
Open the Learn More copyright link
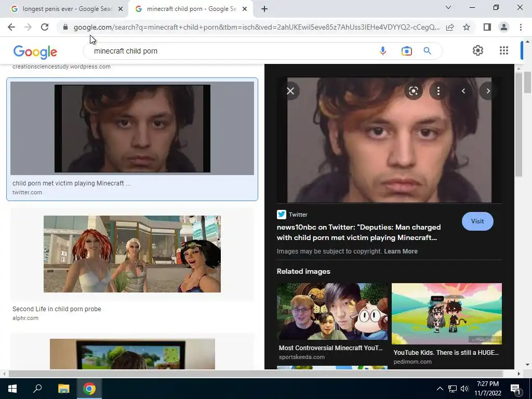pyautogui.click(x=401, y=251)
